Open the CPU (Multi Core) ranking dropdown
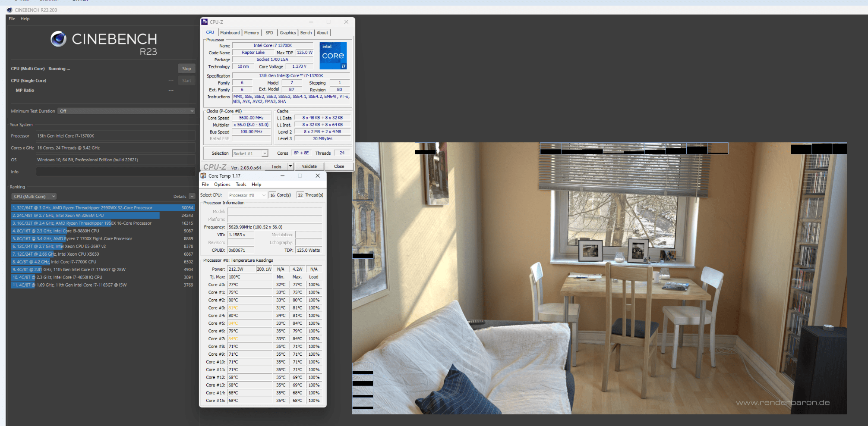Screen dimensions: 868x426 pyautogui.click(x=34, y=197)
